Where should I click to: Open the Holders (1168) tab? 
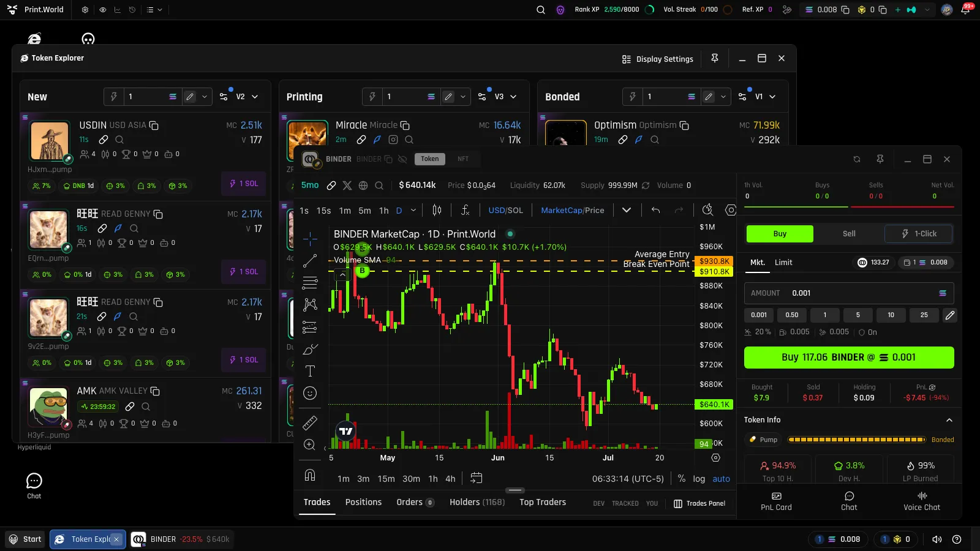tap(477, 502)
